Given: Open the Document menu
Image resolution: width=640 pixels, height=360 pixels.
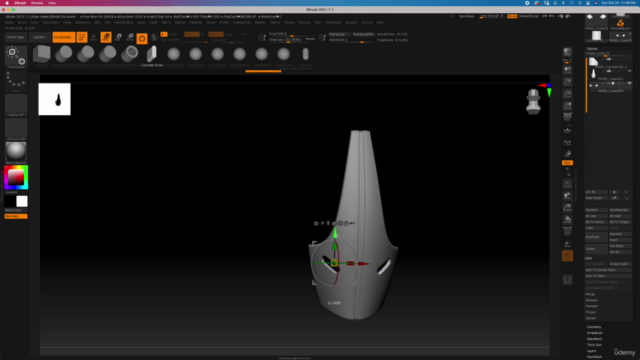Looking at the screenshot, I should pos(51,22).
